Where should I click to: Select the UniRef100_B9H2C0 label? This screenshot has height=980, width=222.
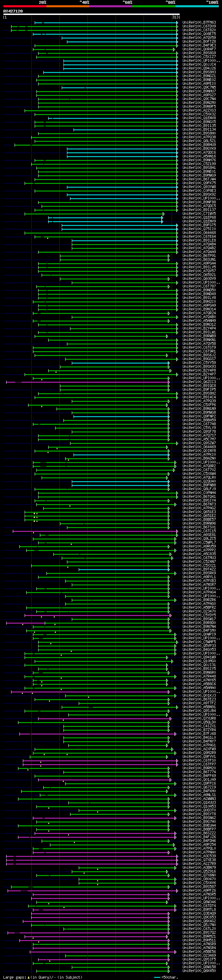tap(199, 301)
